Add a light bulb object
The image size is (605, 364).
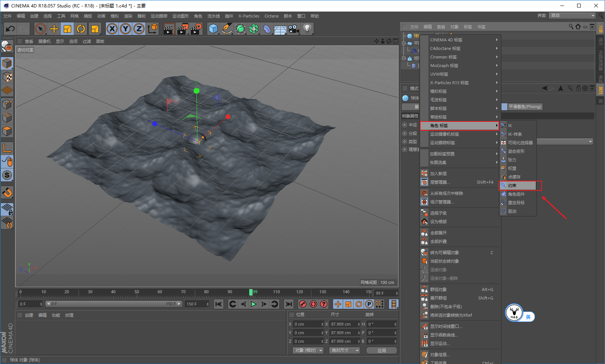point(307,29)
